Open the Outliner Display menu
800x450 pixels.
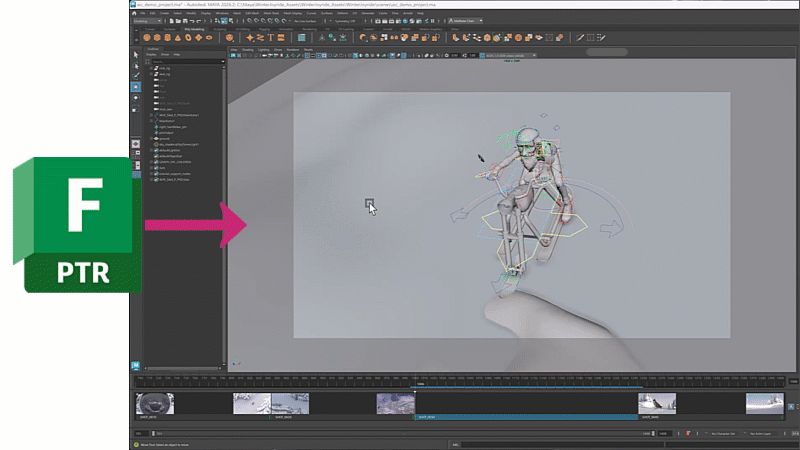pos(152,55)
